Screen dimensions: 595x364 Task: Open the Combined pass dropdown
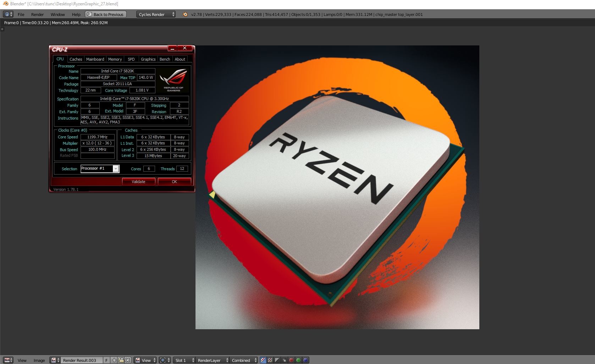click(244, 360)
